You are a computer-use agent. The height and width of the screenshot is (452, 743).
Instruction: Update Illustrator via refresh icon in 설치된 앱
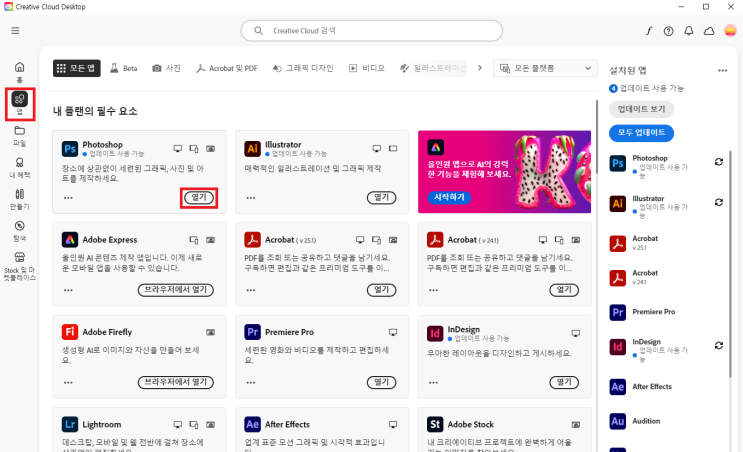pyautogui.click(x=719, y=202)
